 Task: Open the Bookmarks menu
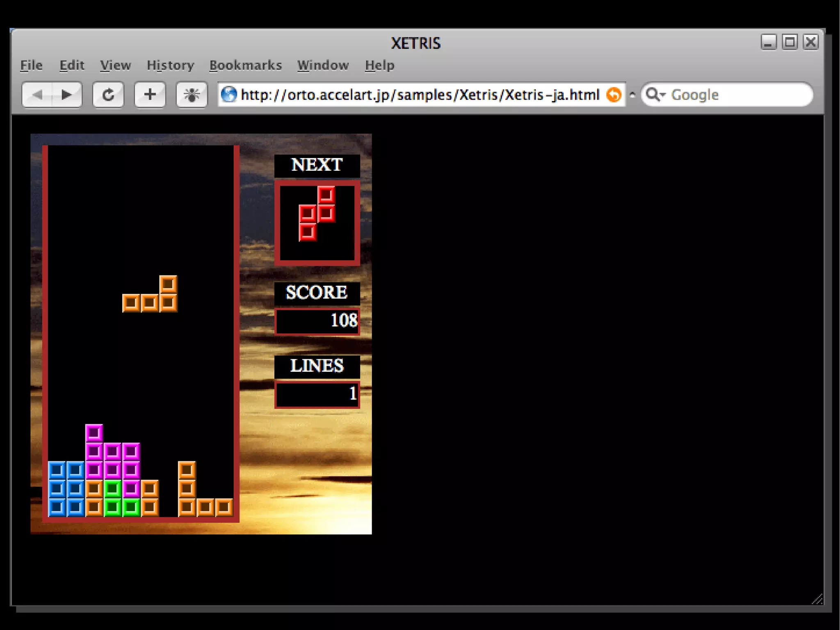coord(245,65)
